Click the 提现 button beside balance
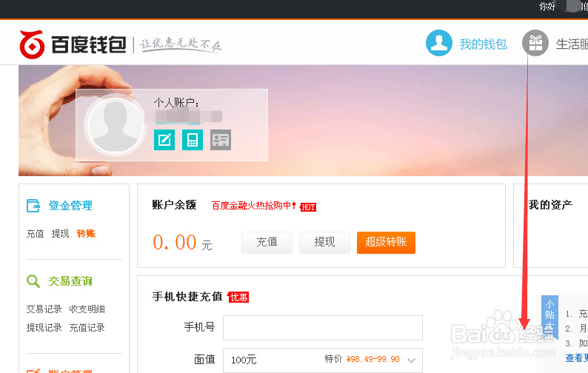This screenshot has width=588, height=373. [x=324, y=243]
